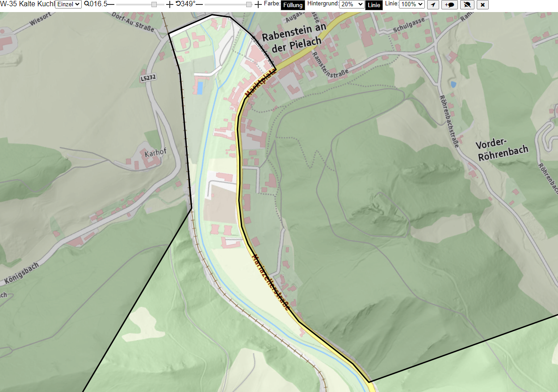Click the L5232 road shield on map

coord(148,78)
